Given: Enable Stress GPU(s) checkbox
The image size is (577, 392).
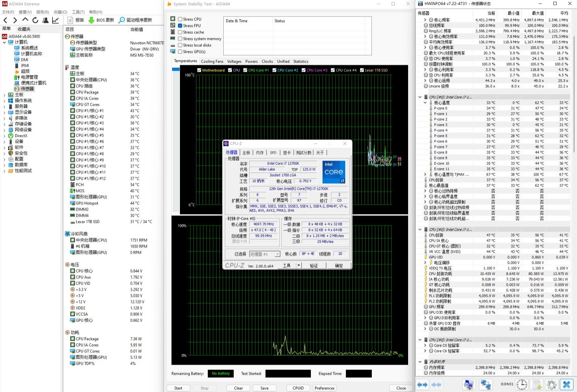Looking at the screenshot, I should (180, 52).
